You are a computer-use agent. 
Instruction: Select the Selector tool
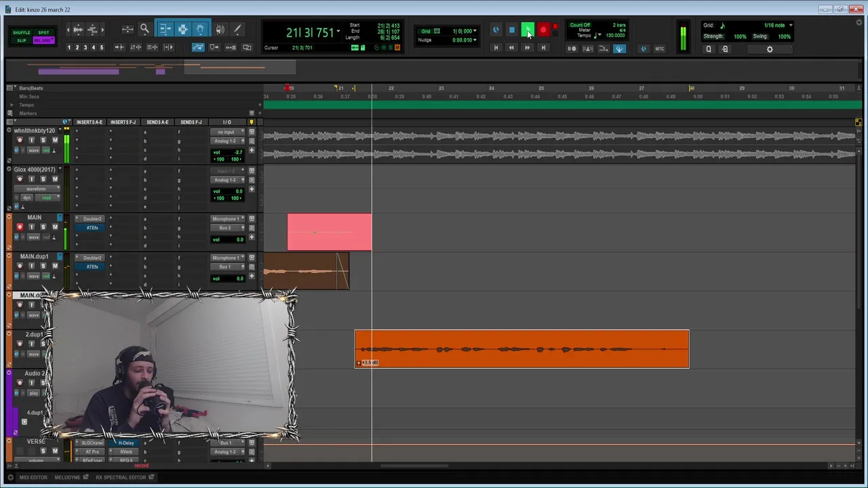pyautogui.click(x=182, y=29)
